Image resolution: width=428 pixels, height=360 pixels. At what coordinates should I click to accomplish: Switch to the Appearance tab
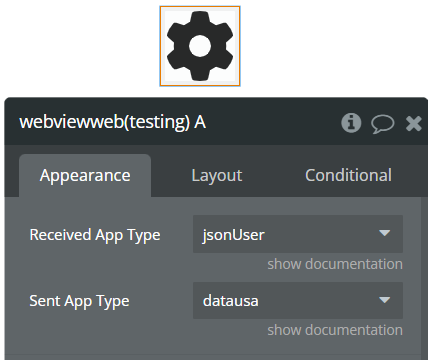(x=85, y=175)
